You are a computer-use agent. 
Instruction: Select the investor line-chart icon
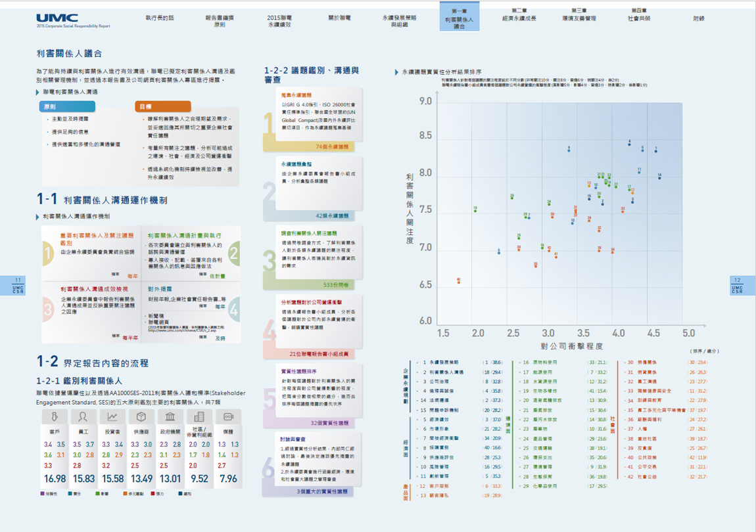point(112,416)
